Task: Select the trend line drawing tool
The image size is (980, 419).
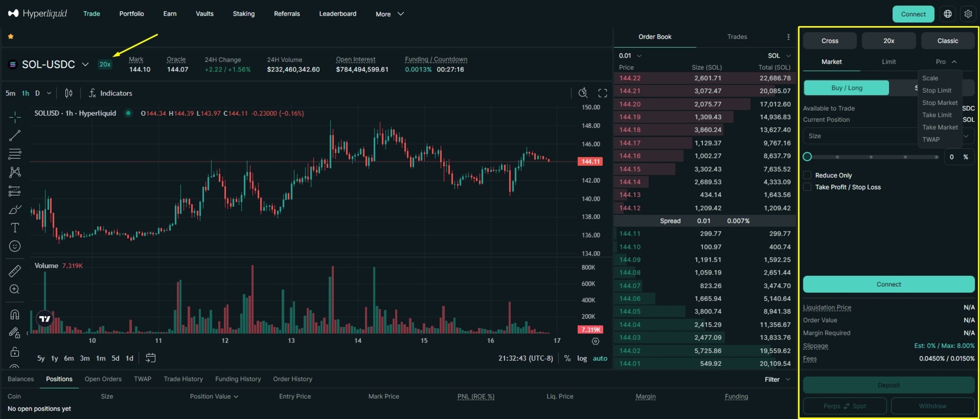Action: click(x=15, y=135)
